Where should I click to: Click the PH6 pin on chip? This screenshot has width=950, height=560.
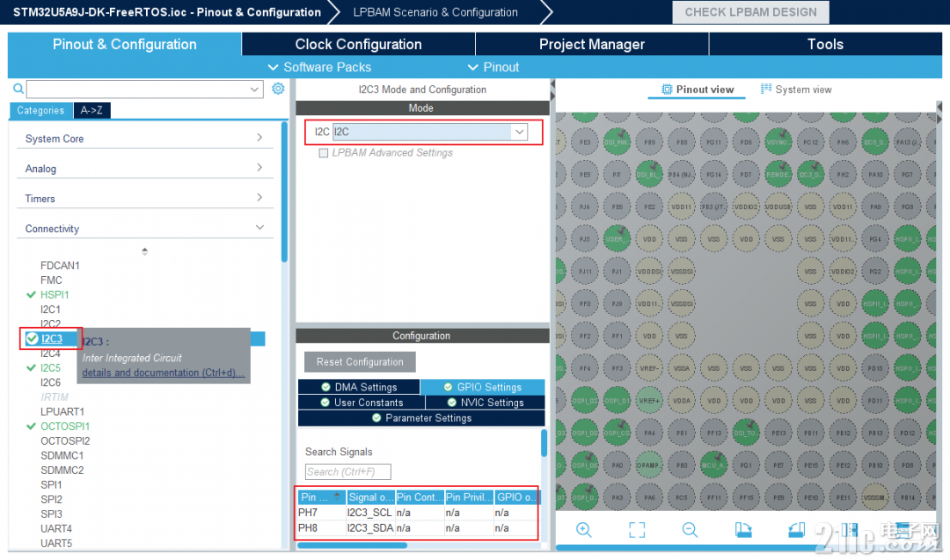coord(843,142)
